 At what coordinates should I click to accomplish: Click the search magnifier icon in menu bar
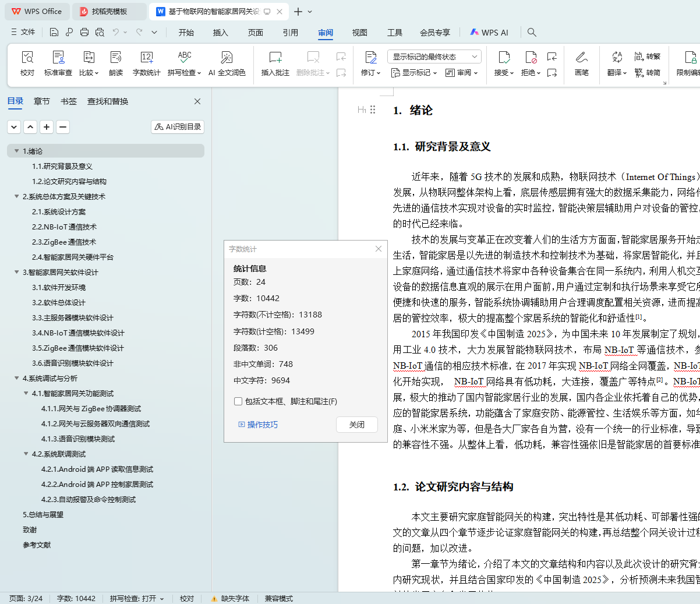point(532,33)
